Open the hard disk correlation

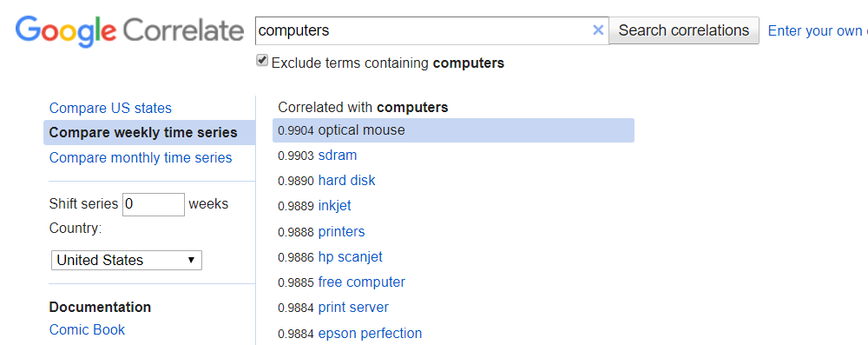point(346,180)
